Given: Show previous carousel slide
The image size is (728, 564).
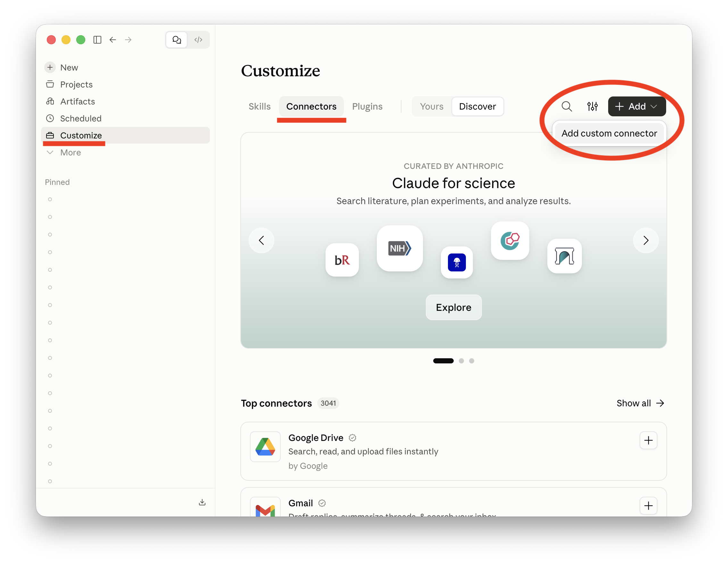Looking at the screenshot, I should pos(261,240).
